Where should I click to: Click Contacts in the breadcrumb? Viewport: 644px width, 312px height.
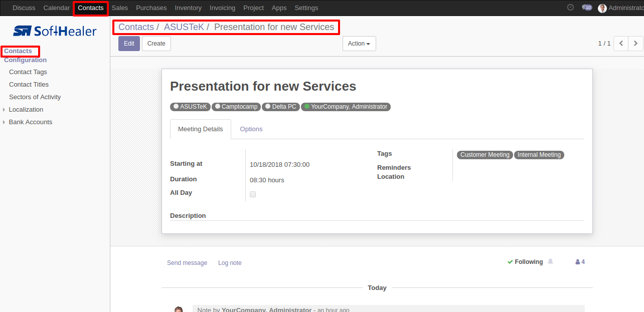[136, 27]
